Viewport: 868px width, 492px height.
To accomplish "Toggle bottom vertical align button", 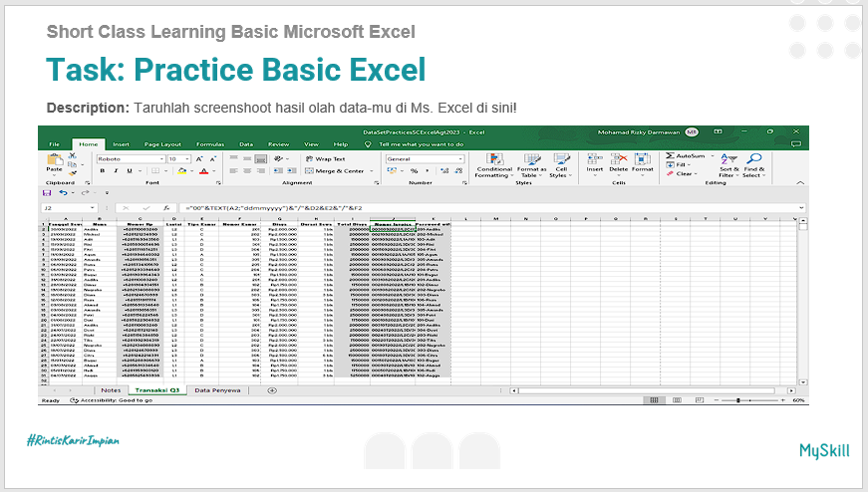I will click(261, 158).
